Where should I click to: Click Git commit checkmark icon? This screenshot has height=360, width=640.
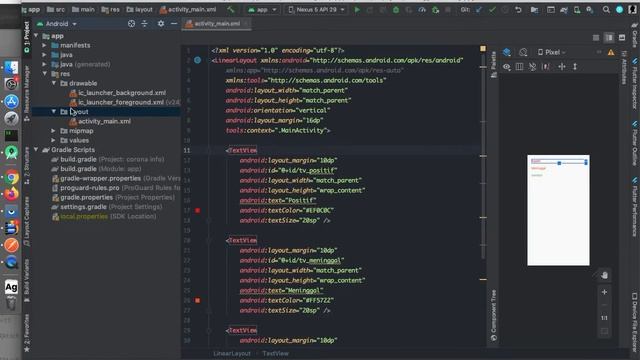pos(492,9)
